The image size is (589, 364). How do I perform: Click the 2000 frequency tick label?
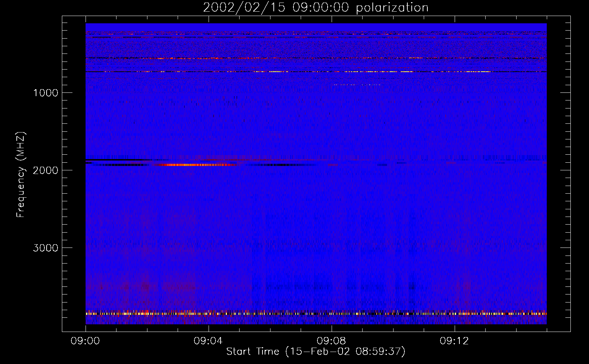point(46,170)
